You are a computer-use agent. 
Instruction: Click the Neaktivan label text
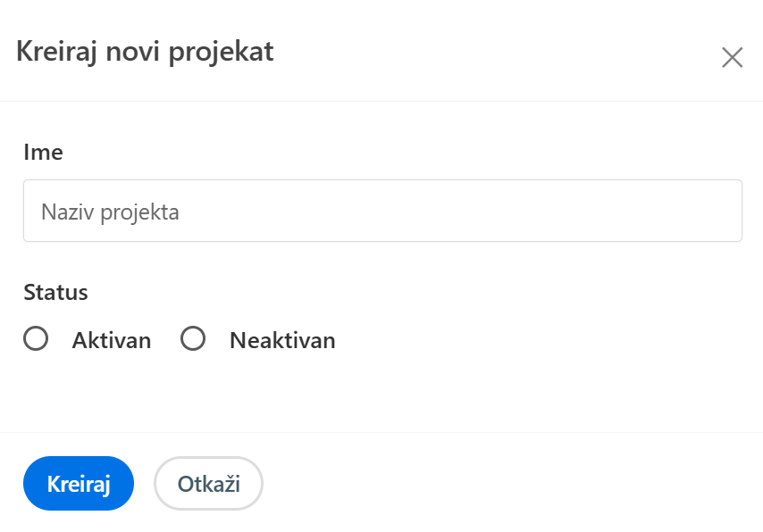click(x=282, y=340)
